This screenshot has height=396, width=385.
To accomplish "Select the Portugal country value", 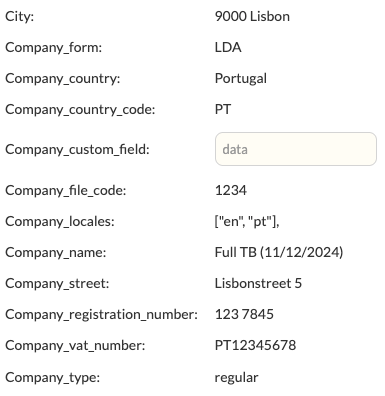I will tap(241, 79).
